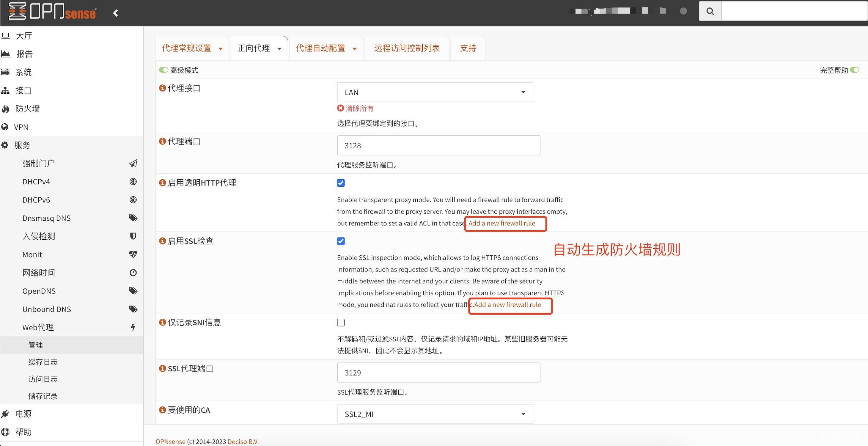Toggle the 完整帮助 switch
This screenshot has height=446, width=868.
click(x=854, y=70)
